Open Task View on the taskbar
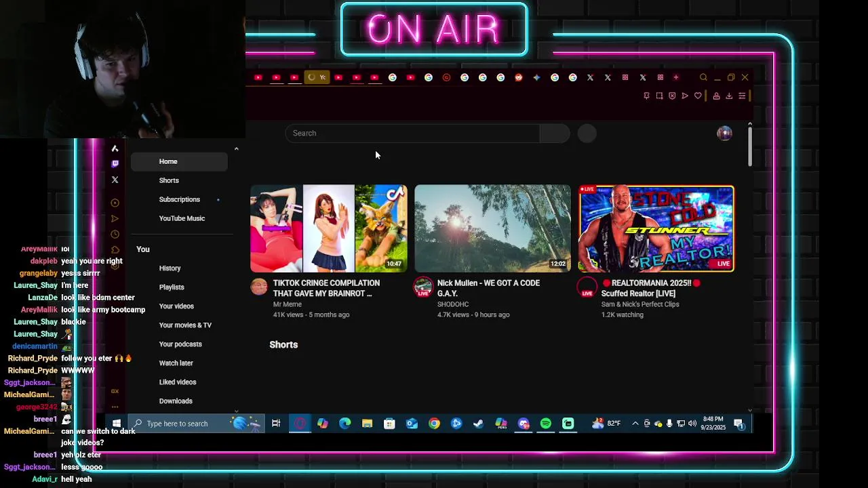The height and width of the screenshot is (488, 868). (276, 424)
